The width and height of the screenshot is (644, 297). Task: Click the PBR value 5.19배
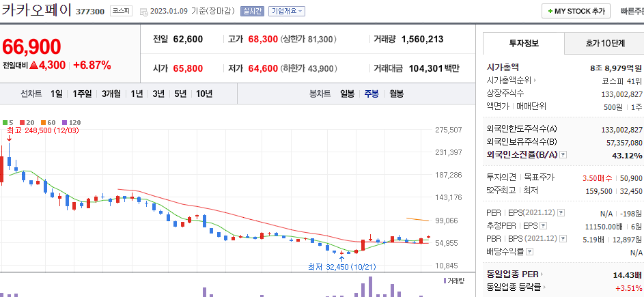click(x=593, y=239)
